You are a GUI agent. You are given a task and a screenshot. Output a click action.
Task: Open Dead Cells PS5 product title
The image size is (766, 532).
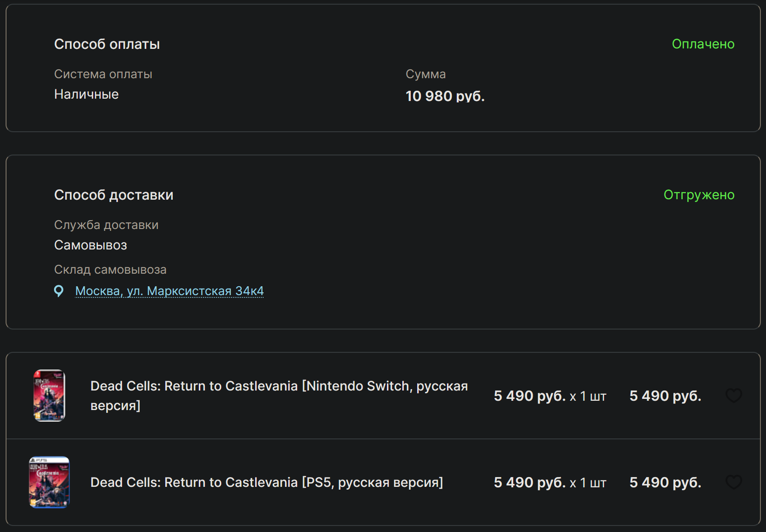(266, 482)
